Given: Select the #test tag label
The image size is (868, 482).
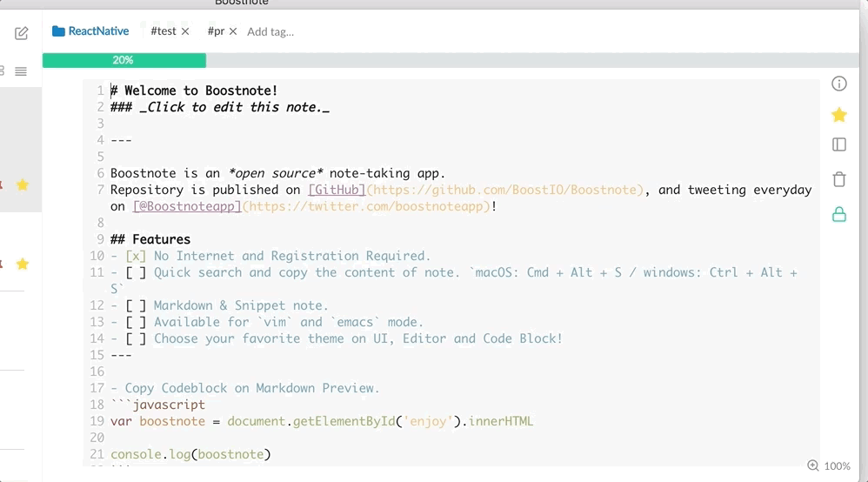Looking at the screenshot, I should click(x=164, y=31).
